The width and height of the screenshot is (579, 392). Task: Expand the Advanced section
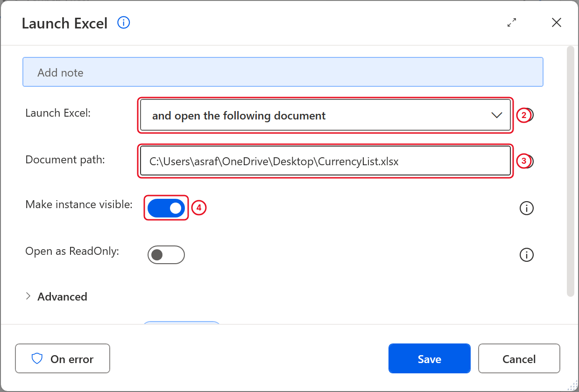(x=56, y=296)
